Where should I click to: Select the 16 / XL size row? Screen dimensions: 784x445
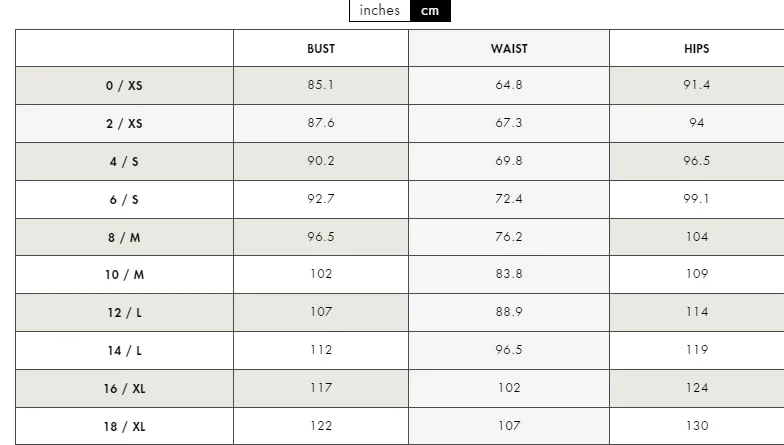tap(124, 389)
